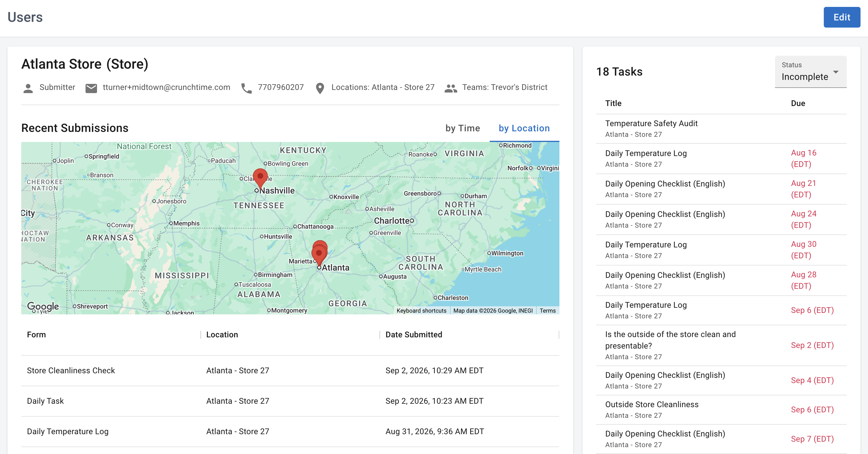Click Teams: Trevor's District text
The height and width of the screenshot is (454, 868).
(504, 87)
